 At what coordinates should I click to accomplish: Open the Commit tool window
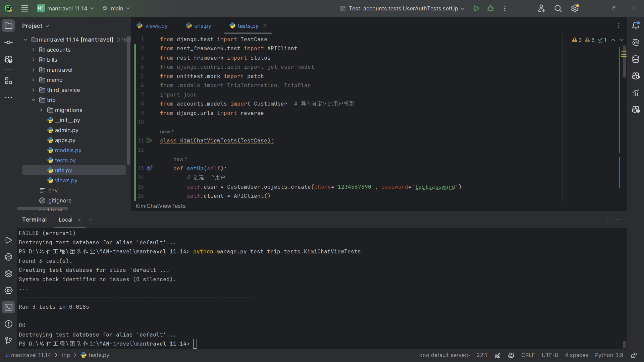(x=9, y=43)
